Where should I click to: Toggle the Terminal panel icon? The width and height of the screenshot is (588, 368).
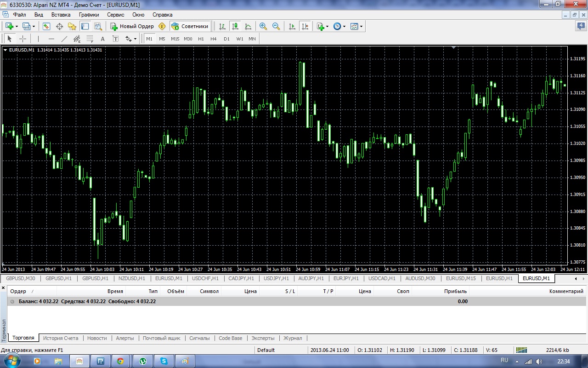(85, 26)
